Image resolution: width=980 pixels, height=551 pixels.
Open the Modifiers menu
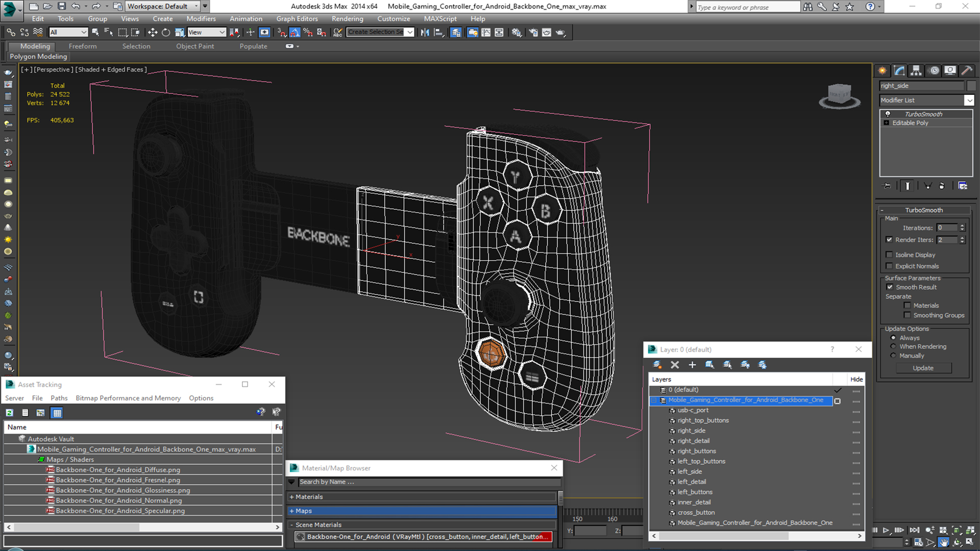201,19
